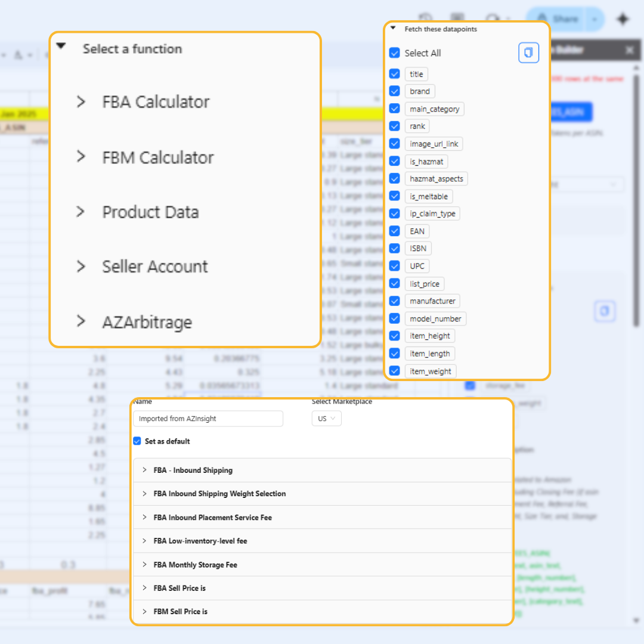Click the blurred blue copy icon in sidebar
Image resolution: width=644 pixels, height=644 pixels.
(604, 311)
